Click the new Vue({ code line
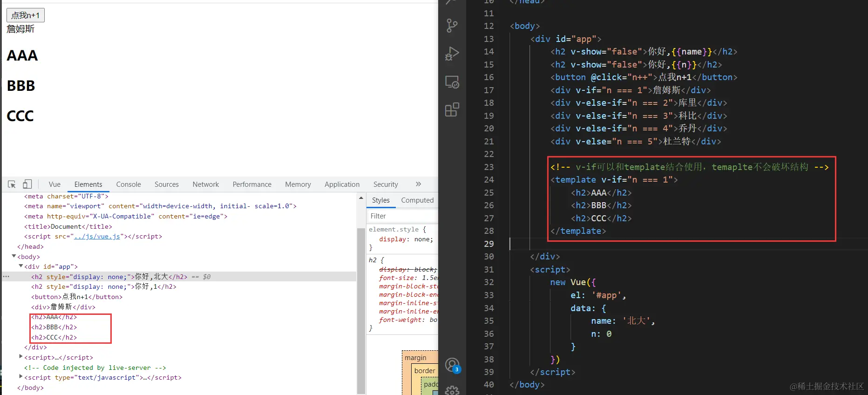868x395 pixels. 573,282
